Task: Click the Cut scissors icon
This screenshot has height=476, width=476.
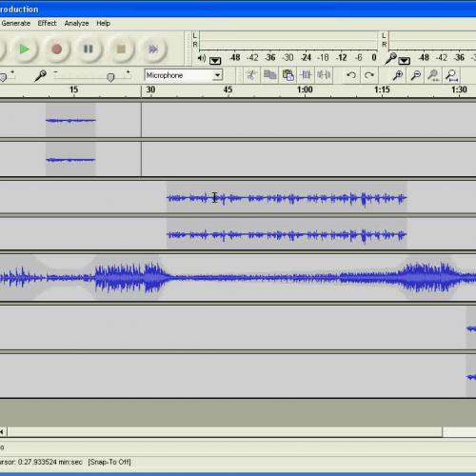Action: click(x=251, y=75)
